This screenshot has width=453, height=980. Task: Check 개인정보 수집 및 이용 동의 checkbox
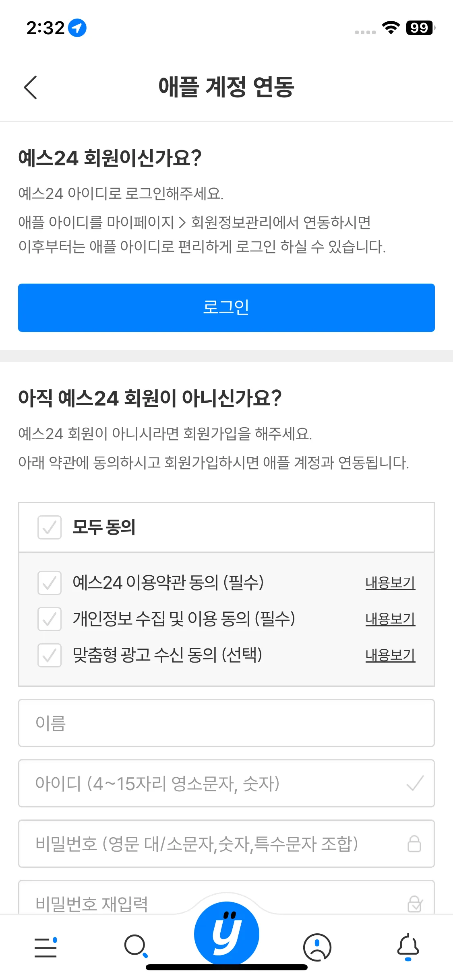[x=50, y=619]
